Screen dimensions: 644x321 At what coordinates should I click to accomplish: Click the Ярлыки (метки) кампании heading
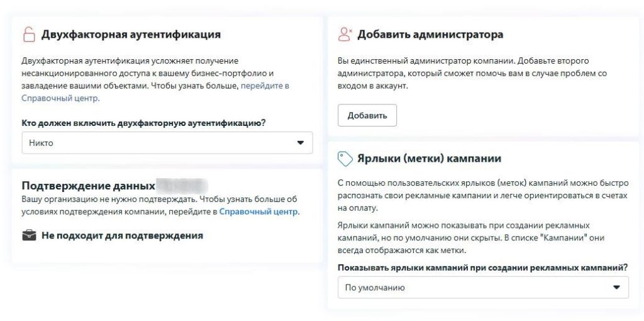pos(429,159)
